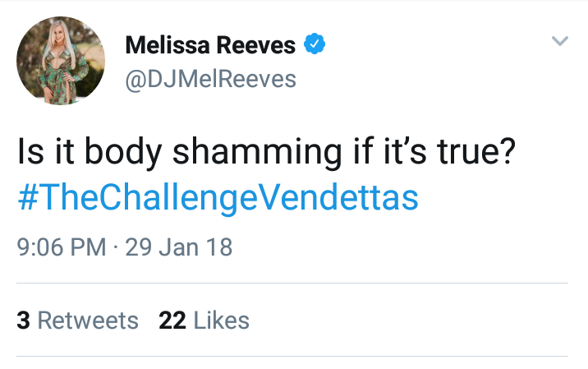The width and height of the screenshot is (588, 369).
Task: View the 3 Retweets list
Action: coord(78,321)
